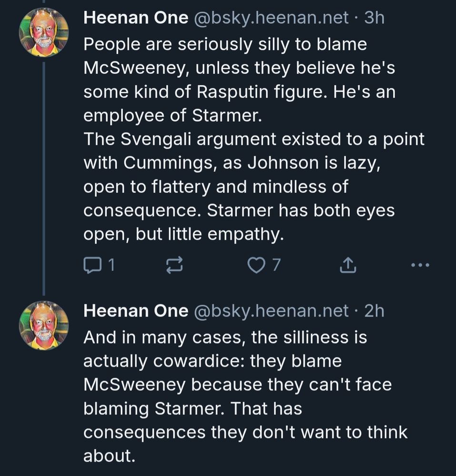Open the post starting "People are seriously silly"
Screen dimensions: 456x476
coord(225,45)
